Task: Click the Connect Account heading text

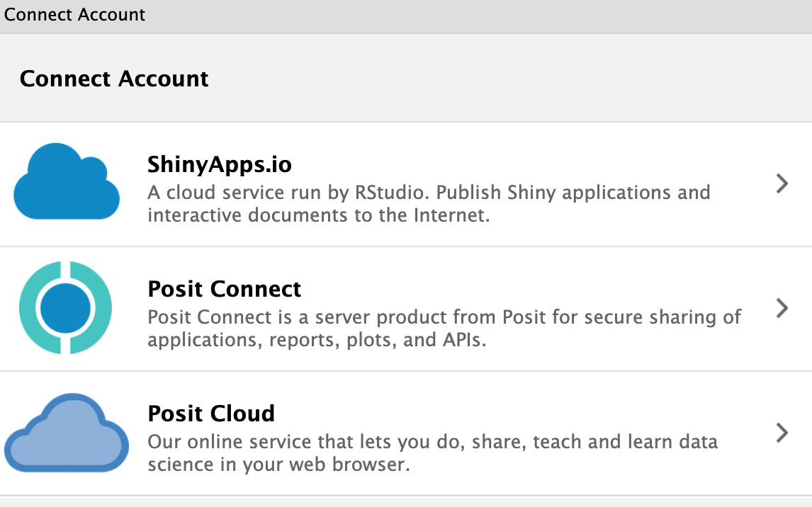Action: pos(114,79)
